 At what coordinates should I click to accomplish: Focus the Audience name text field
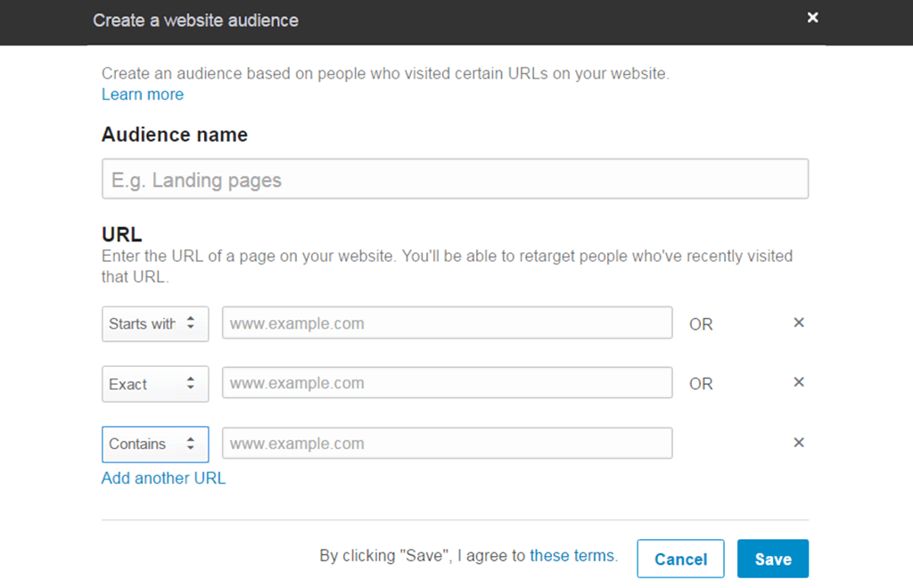click(455, 178)
